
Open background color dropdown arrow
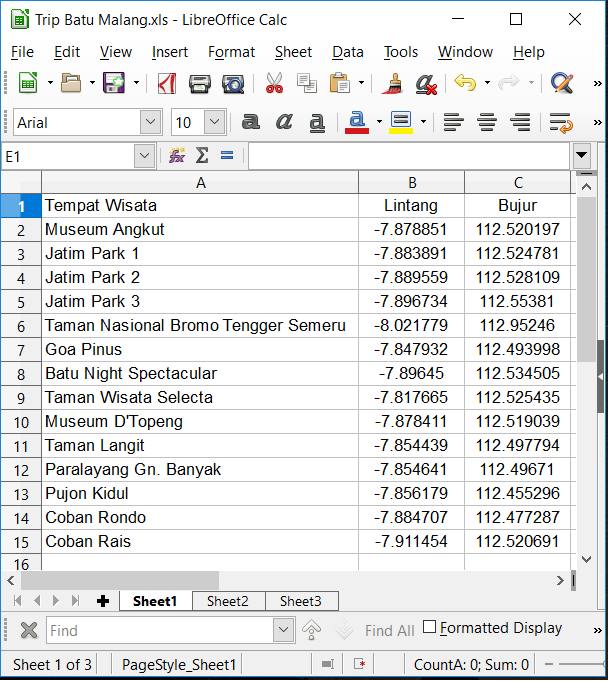[423, 122]
